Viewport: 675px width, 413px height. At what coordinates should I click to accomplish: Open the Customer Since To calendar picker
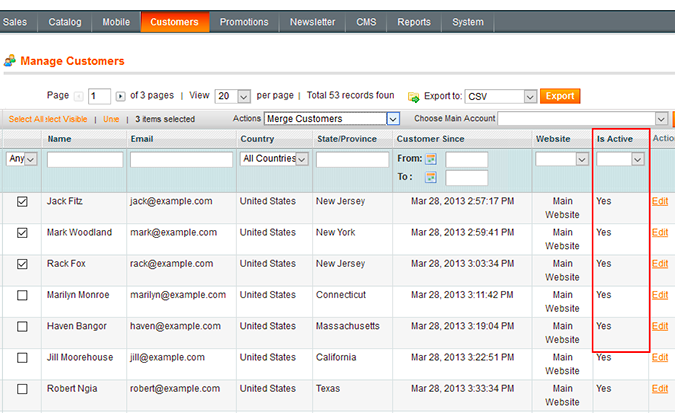[432, 177]
